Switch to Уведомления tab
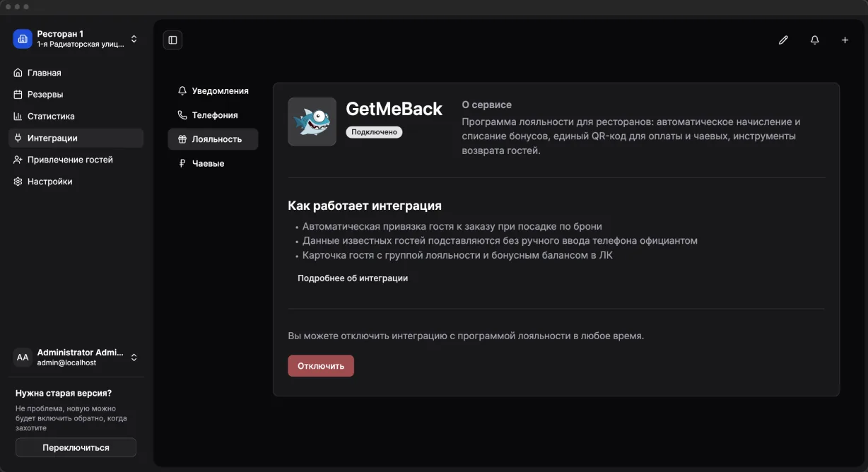The height and width of the screenshot is (472, 868). pos(213,91)
